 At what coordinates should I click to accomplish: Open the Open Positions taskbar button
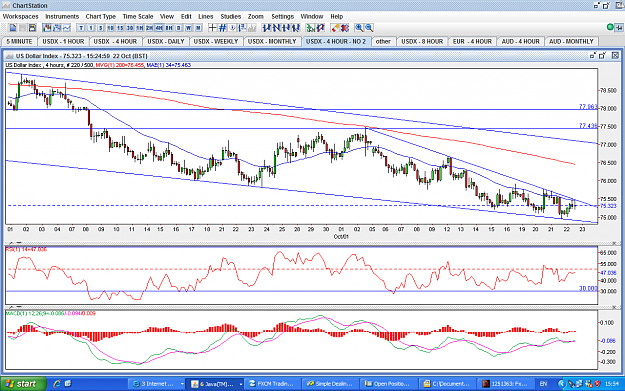389,383
